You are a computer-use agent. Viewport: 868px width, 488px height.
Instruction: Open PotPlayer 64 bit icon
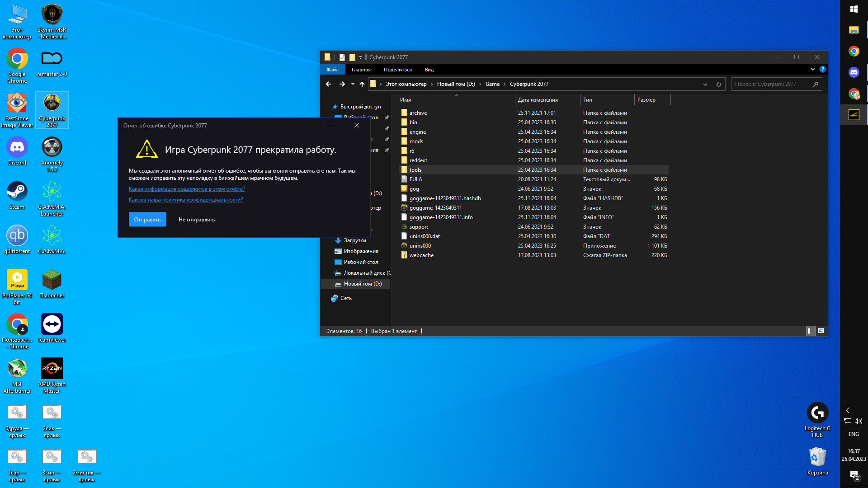click(x=17, y=287)
